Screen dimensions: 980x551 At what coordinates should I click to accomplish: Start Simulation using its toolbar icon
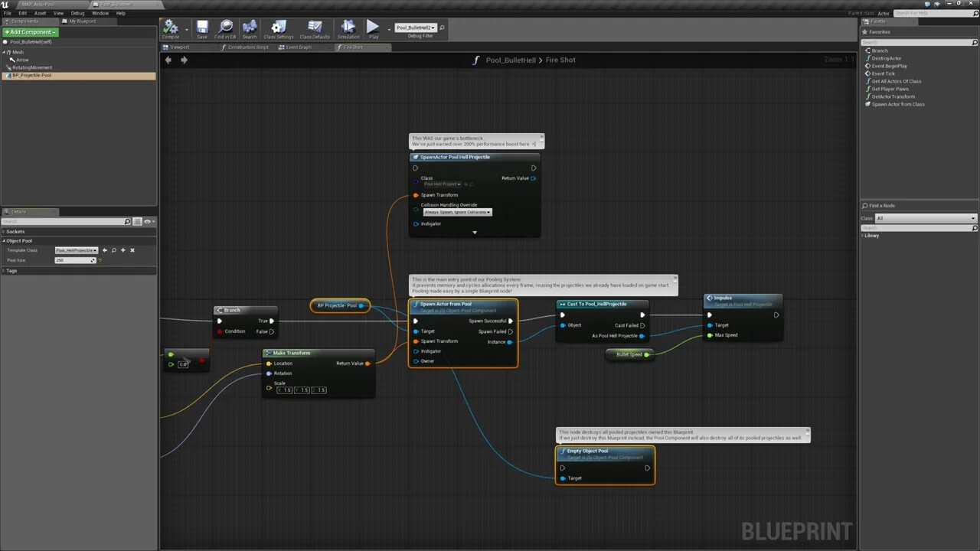point(348,28)
